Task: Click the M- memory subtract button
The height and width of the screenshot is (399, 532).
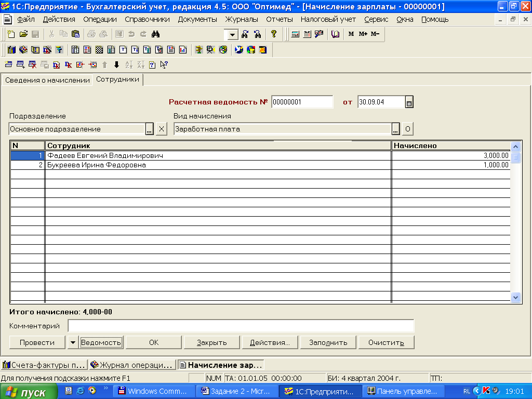Action: 375,34
